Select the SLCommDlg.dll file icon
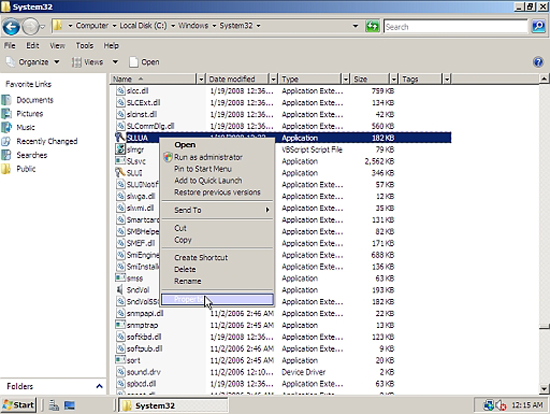Viewport: 550px width, 414px height. click(120, 126)
